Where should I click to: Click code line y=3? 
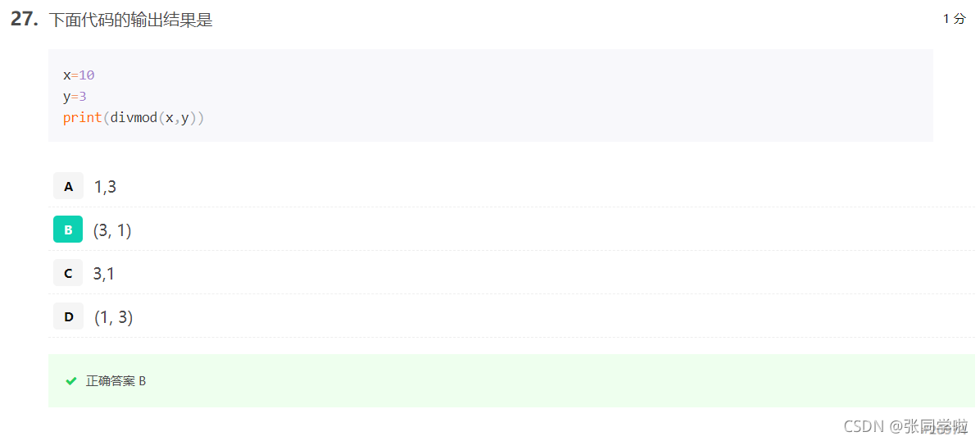tap(75, 97)
